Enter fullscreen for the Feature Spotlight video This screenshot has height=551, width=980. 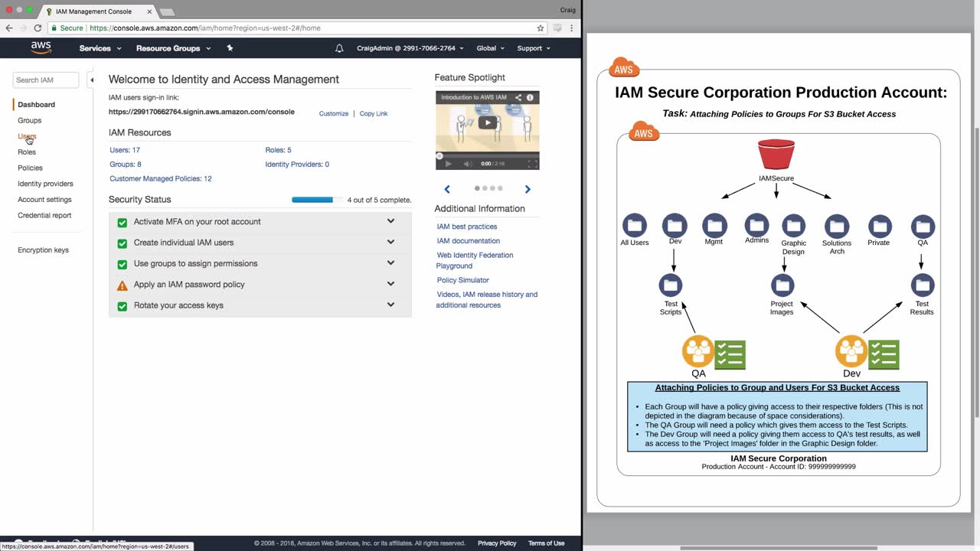(x=532, y=163)
